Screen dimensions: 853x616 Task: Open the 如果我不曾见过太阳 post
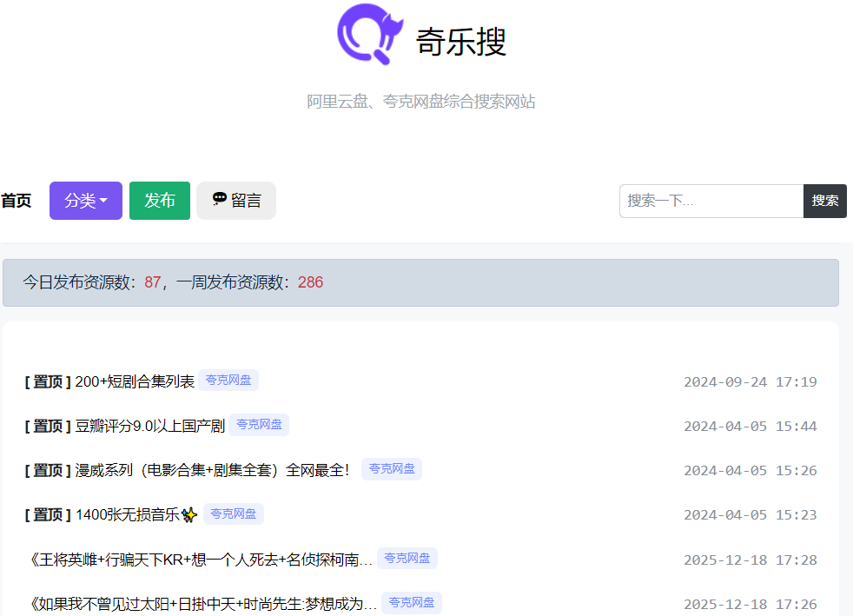click(203, 604)
